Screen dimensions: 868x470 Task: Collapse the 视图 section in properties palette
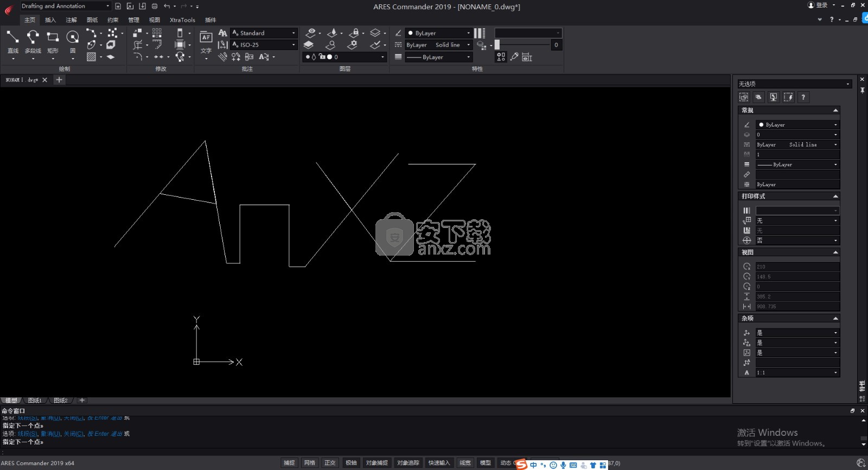[835, 252]
